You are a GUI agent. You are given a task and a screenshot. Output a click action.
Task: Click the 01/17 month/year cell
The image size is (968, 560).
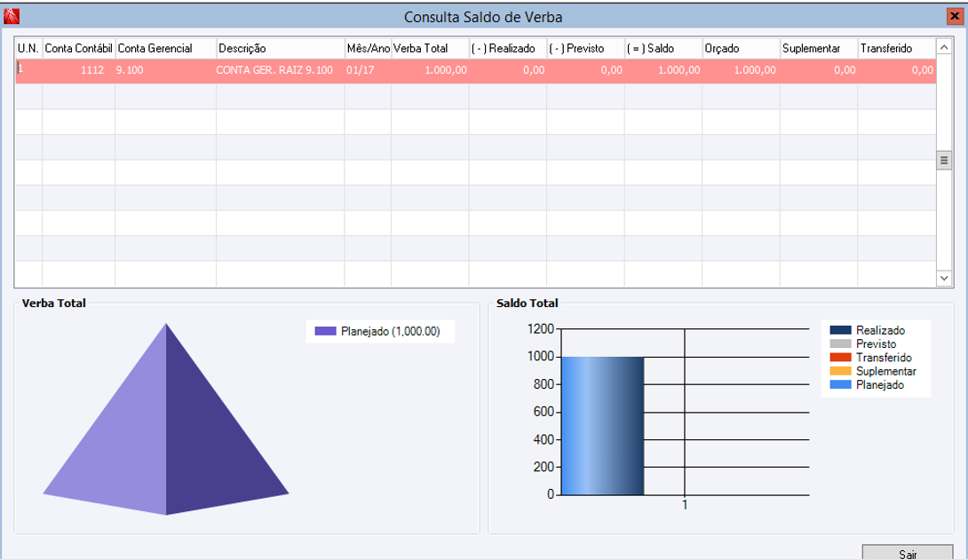pos(368,70)
